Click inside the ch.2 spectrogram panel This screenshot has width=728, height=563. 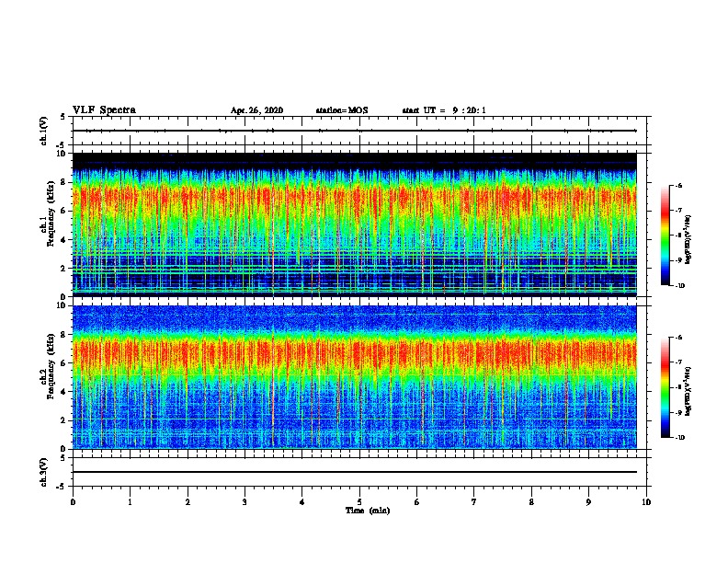(355, 377)
